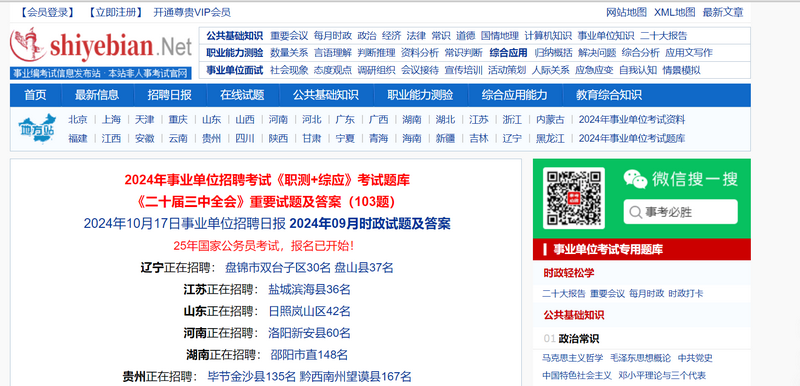Select 职业能力测验 in the blue navigation bar
The width and height of the screenshot is (800, 386).
420,95
